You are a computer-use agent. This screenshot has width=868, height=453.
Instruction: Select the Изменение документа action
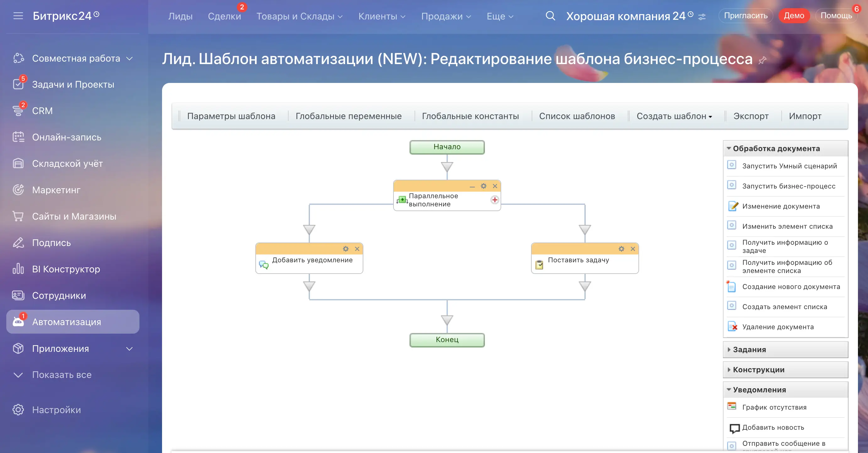[x=781, y=206]
